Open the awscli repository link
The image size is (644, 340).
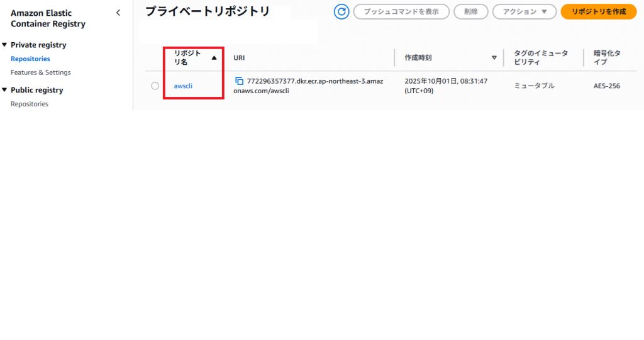coord(183,86)
